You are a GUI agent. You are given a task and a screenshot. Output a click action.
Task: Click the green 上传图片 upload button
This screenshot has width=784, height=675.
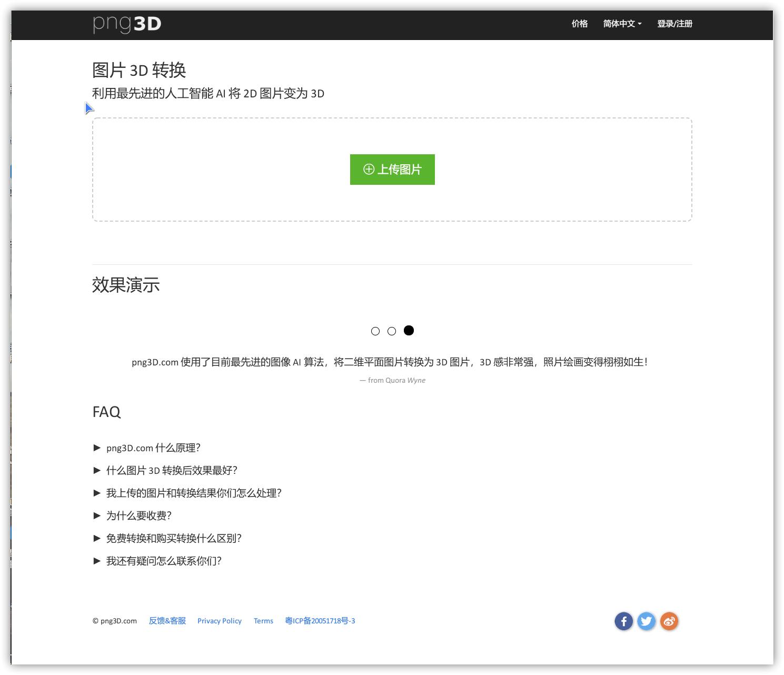click(392, 169)
